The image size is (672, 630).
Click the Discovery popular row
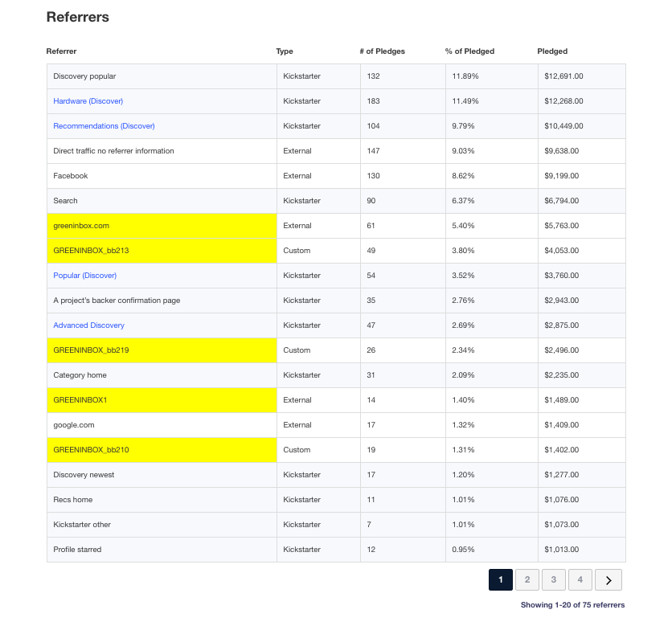point(84,76)
